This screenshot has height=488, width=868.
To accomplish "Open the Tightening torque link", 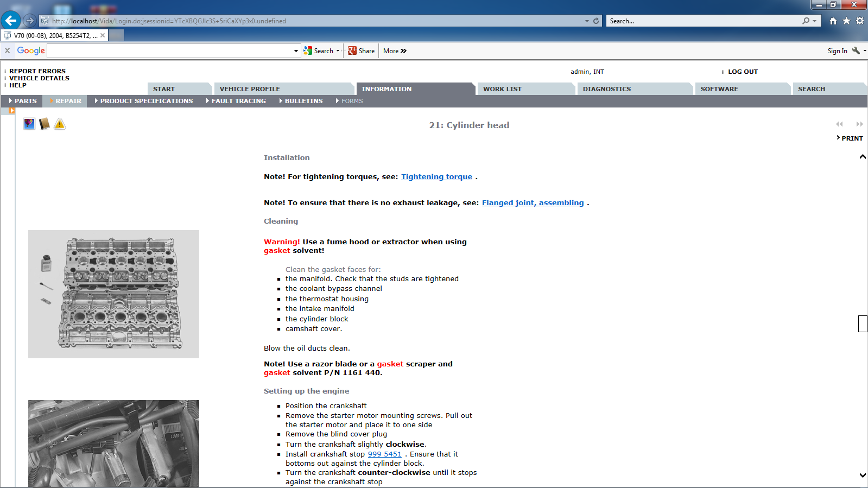I will click(436, 177).
